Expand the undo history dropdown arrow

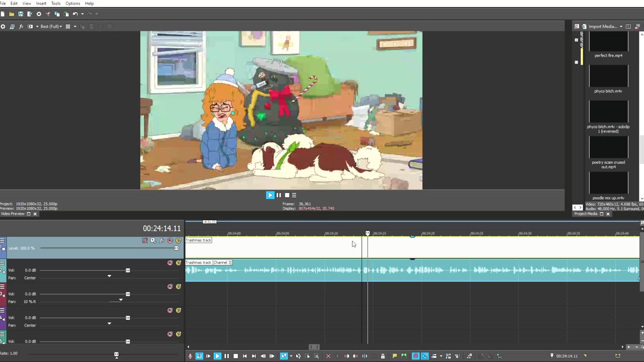(x=83, y=14)
